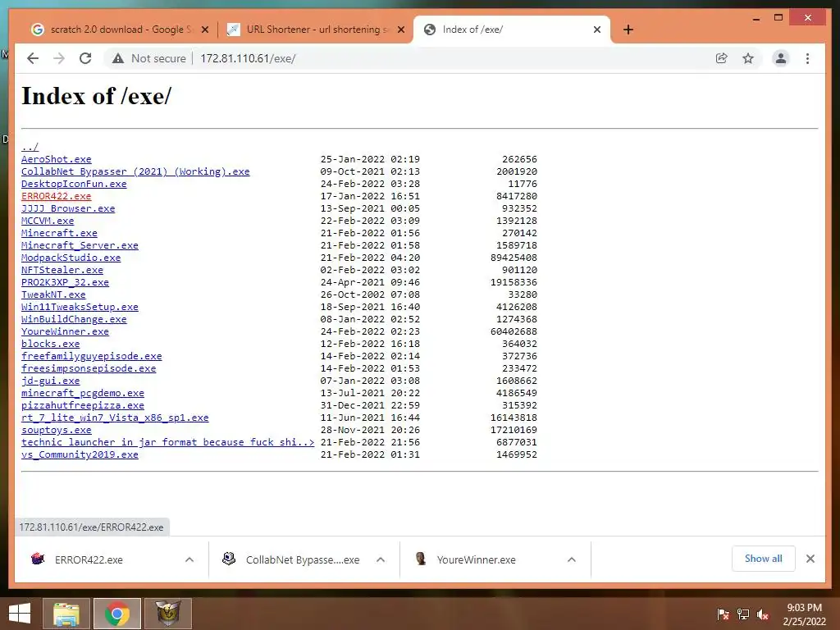840x630 pixels.
Task: Click the red ERROR422.exe link
Action: tap(57, 196)
